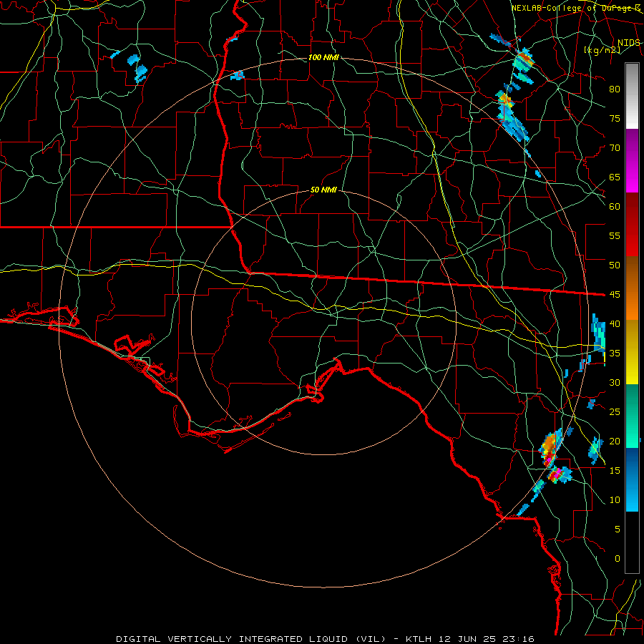
Task: Click the 45 value on the color scale
Action: coord(615,295)
